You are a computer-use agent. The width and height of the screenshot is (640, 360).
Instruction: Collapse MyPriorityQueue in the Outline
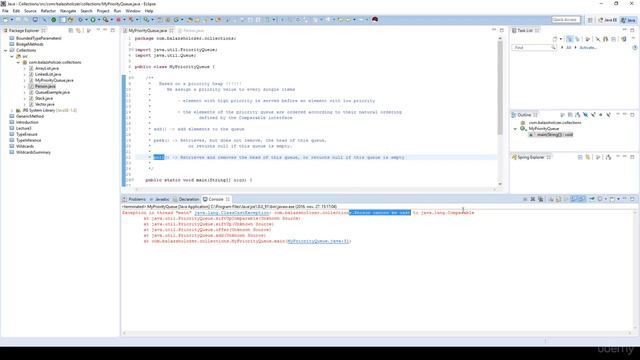[x=515, y=129]
